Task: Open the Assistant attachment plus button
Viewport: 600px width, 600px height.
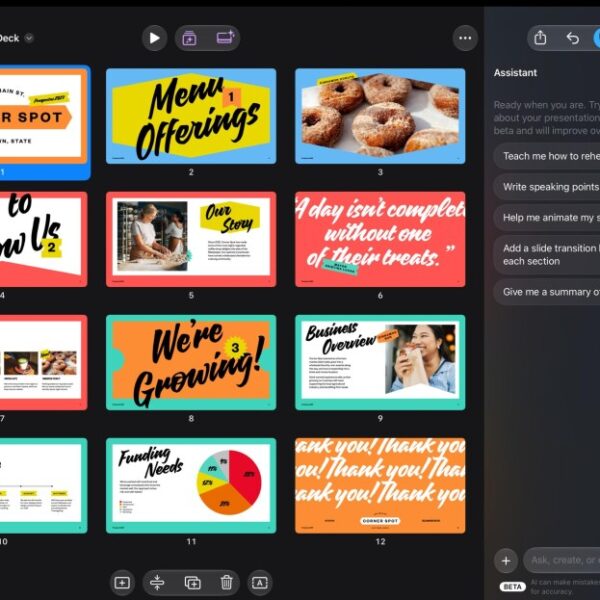Action: [x=506, y=561]
